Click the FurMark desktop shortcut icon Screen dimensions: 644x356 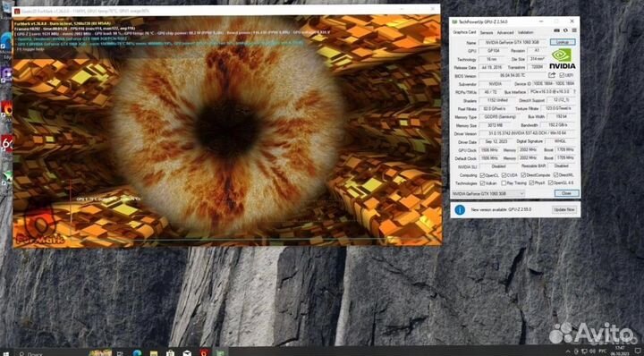[x=6, y=109]
